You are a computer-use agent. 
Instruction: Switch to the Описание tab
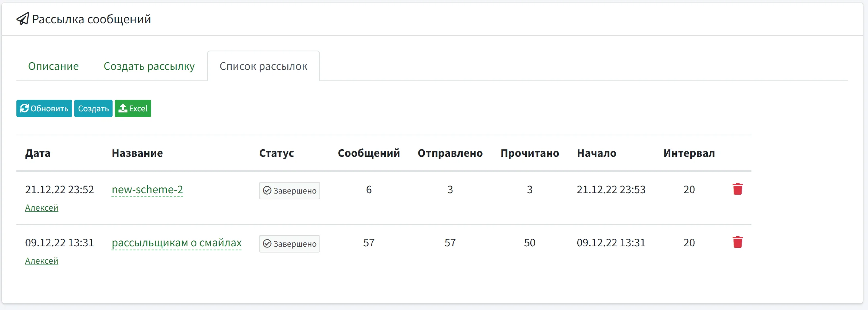coord(53,66)
